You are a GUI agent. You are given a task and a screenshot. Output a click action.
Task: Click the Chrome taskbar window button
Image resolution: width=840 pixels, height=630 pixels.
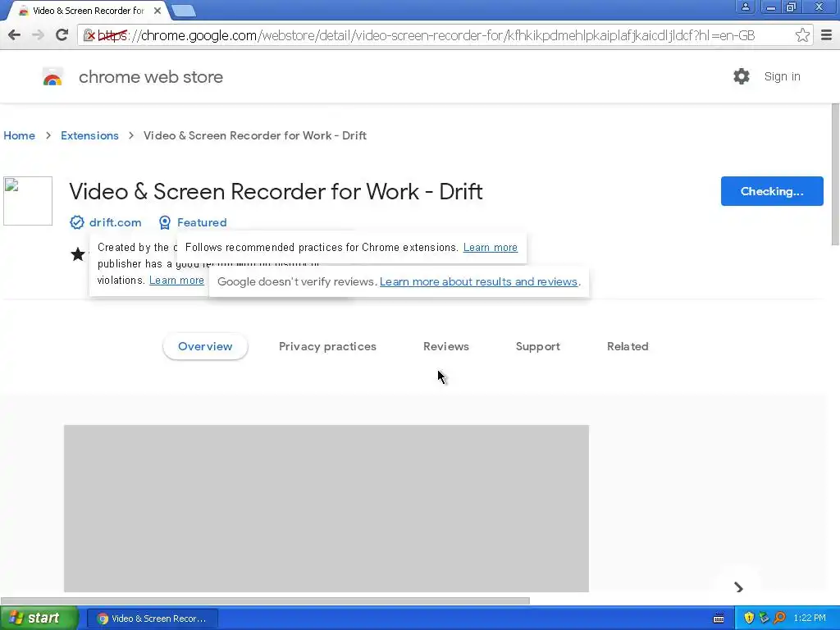pos(153,619)
